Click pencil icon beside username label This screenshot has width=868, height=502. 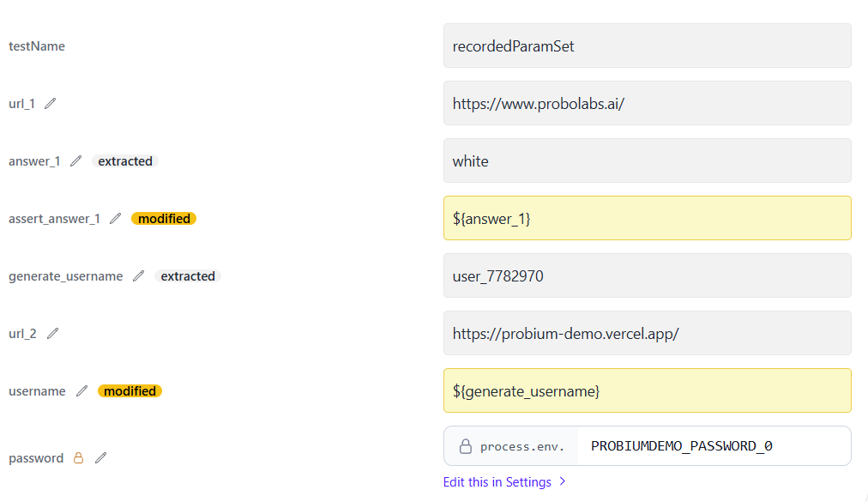(82, 391)
